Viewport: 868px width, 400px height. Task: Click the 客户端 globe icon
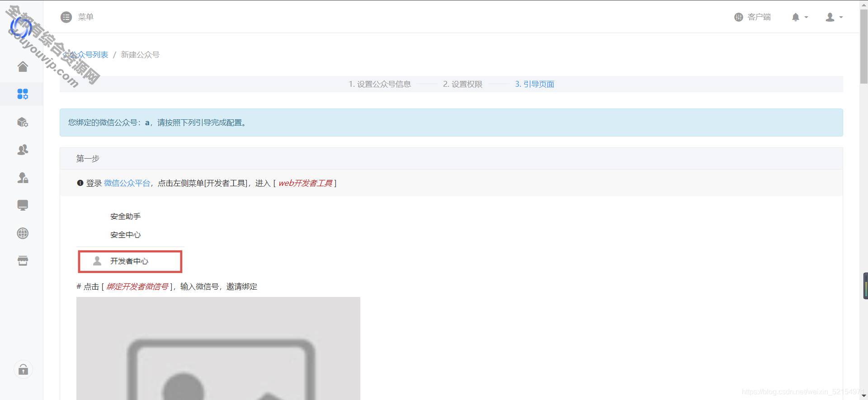[739, 17]
